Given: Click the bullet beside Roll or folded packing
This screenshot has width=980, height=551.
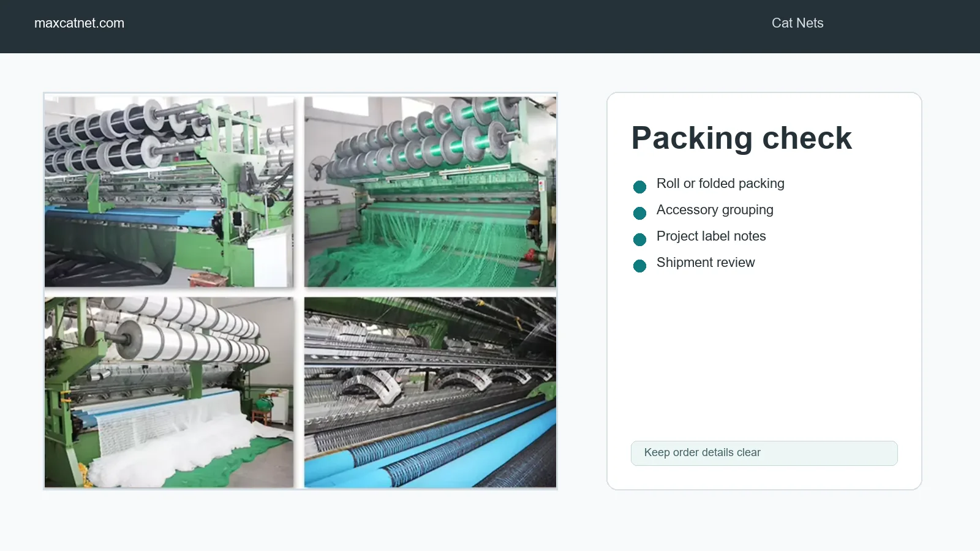Looking at the screenshot, I should tap(639, 187).
